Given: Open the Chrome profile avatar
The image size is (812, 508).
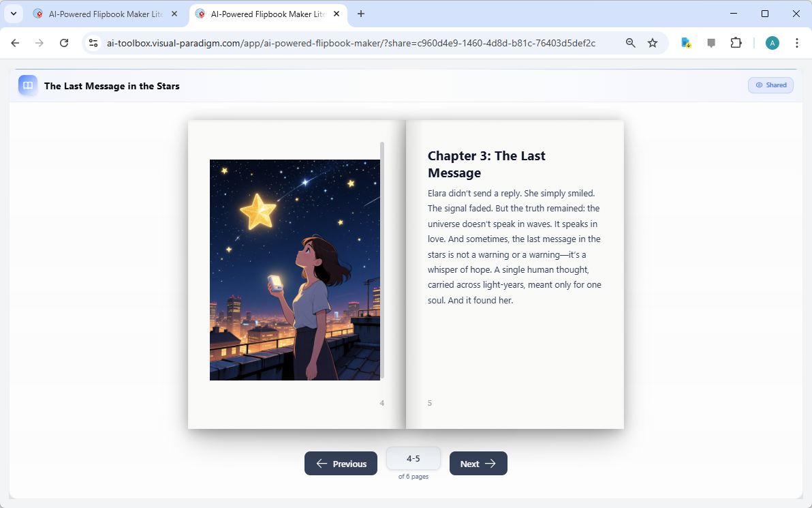Looking at the screenshot, I should 772,42.
